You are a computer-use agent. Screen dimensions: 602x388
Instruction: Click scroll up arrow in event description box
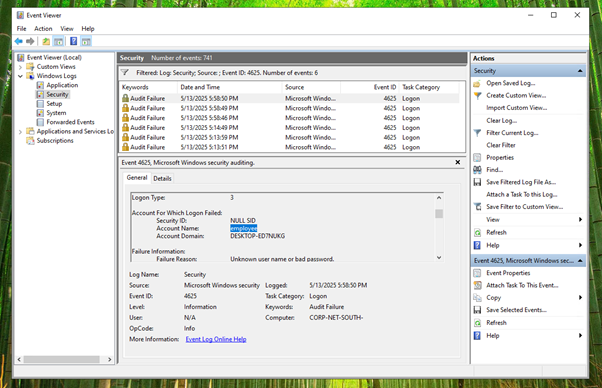pos(439,198)
